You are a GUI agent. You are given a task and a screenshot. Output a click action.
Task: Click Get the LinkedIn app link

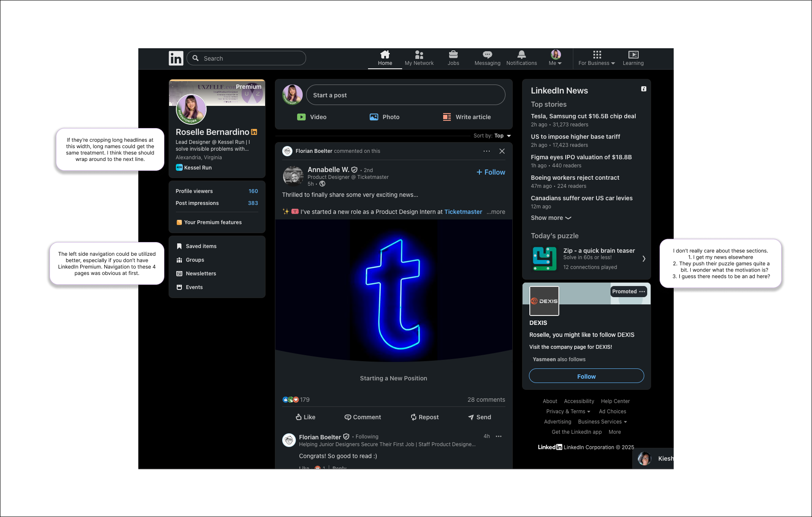[577, 432]
